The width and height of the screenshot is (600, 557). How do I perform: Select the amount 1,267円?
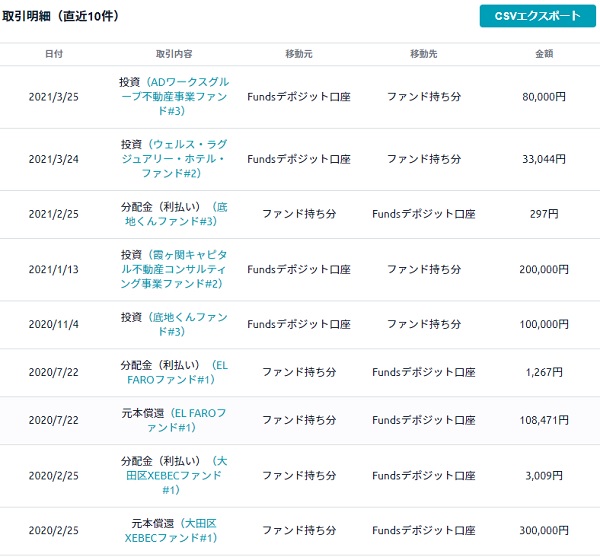tap(544, 372)
